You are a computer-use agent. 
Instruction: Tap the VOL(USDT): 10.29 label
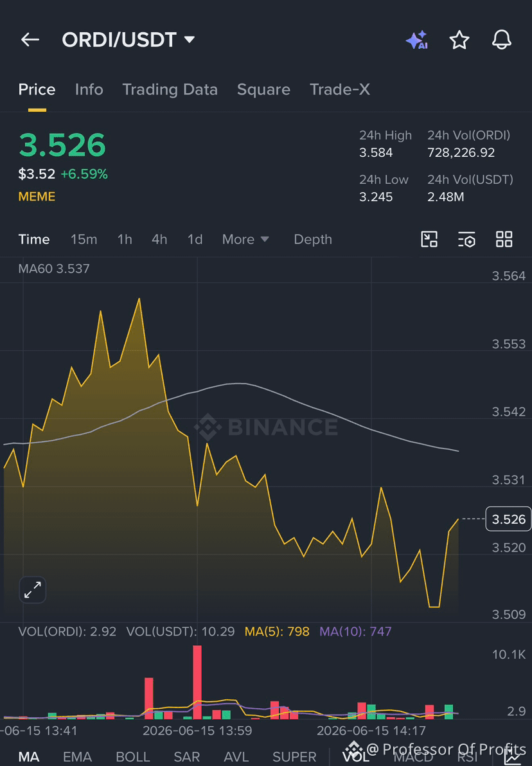181,631
